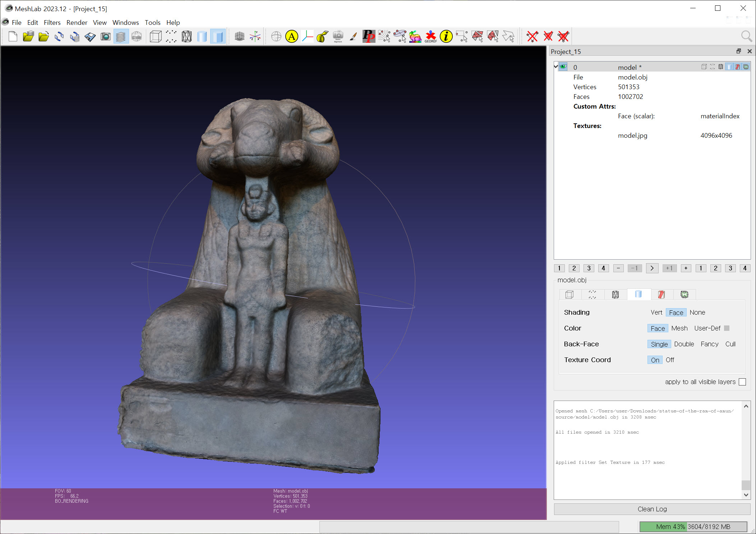Open the Georeferencing tool
756x534 pixels.
click(x=430, y=36)
